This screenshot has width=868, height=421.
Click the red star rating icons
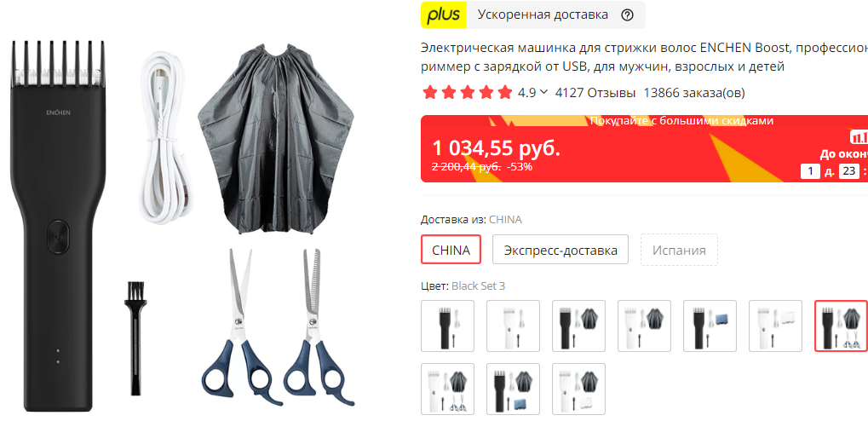click(467, 93)
